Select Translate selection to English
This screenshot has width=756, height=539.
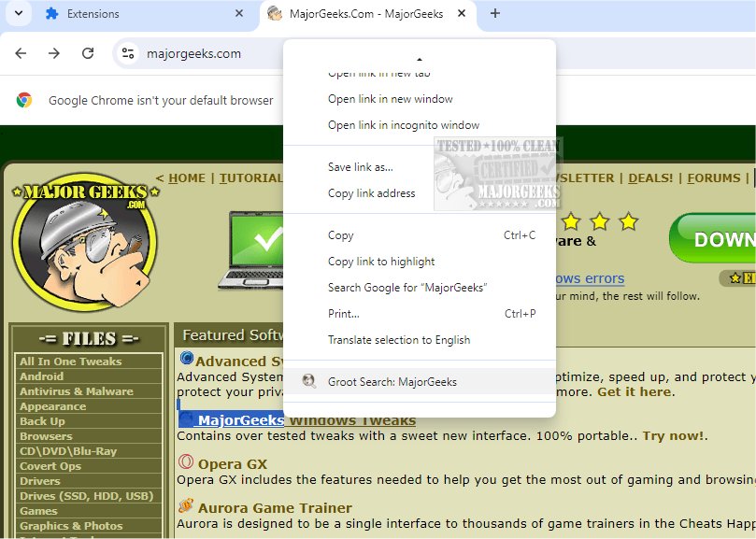pos(420,339)
